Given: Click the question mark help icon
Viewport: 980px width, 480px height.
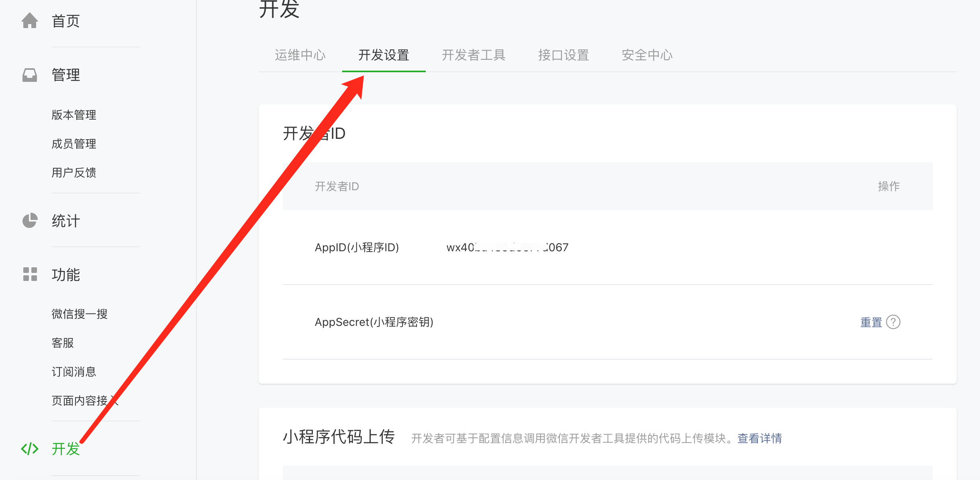Looking at the screenshot, I should coord(893,322).
